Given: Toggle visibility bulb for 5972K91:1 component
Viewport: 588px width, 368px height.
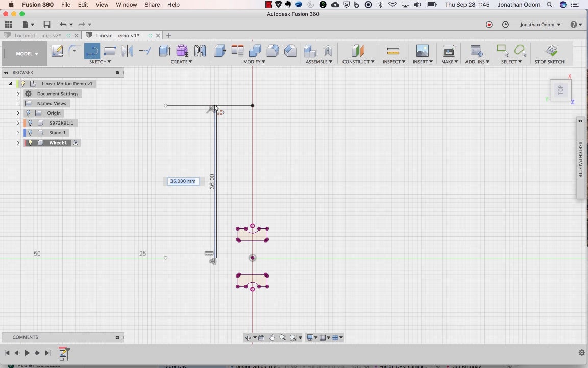Looking at the screenshot, I should coord(31,123).
